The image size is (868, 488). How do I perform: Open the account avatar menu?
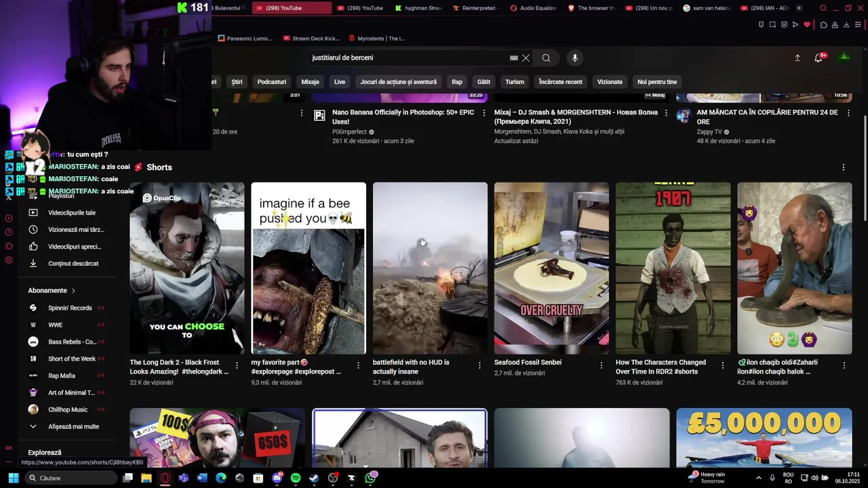coord(844,58)
